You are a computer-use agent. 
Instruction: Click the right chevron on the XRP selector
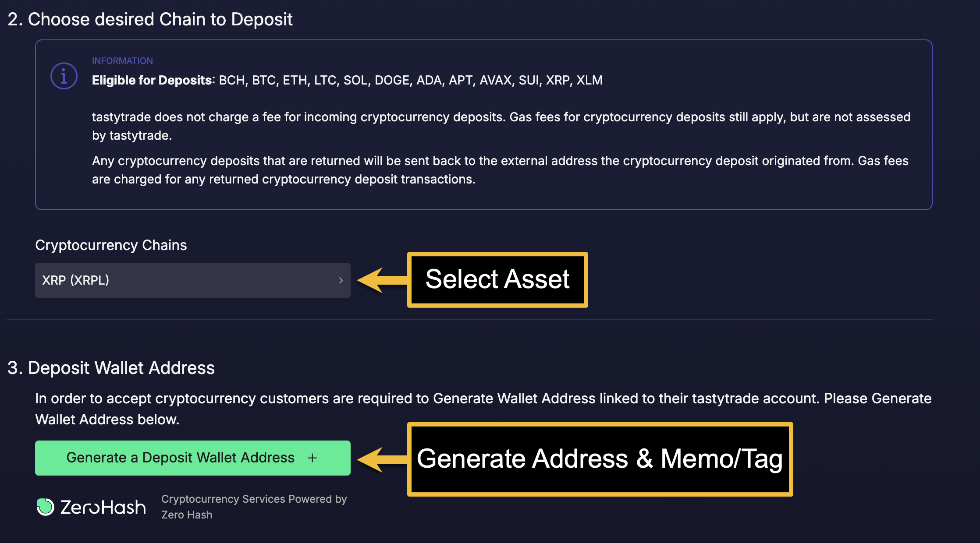(x=341, y=280)
